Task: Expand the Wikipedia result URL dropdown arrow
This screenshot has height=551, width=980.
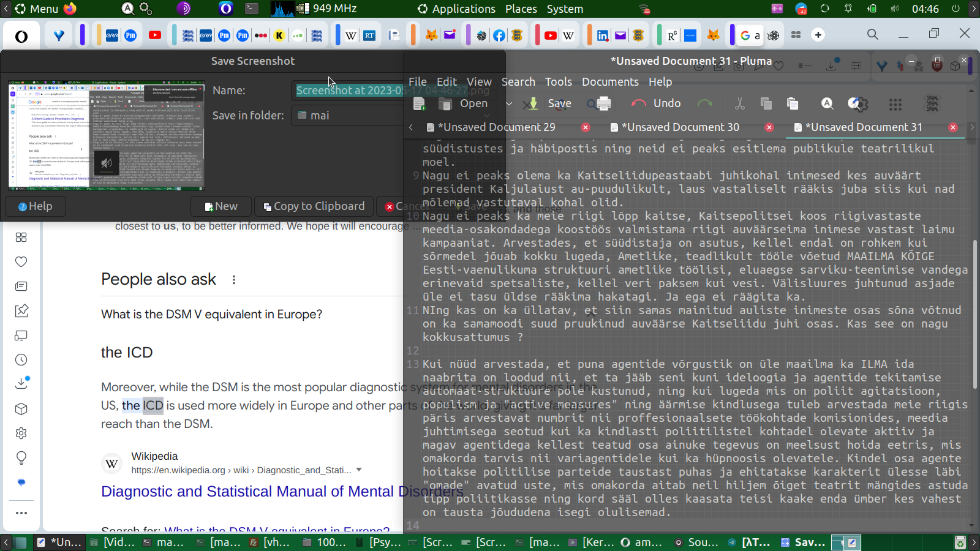Action: click(x=359, y=470)
